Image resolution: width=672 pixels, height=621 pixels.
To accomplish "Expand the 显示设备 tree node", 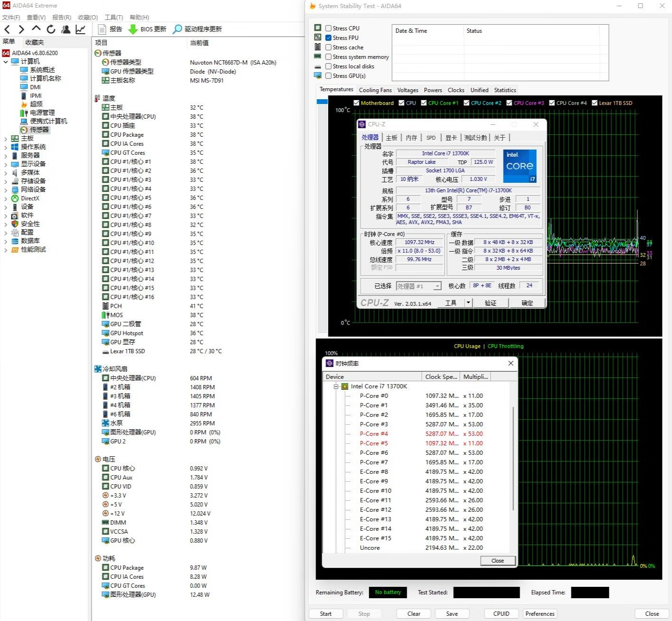I will click(x=6, y=164).
